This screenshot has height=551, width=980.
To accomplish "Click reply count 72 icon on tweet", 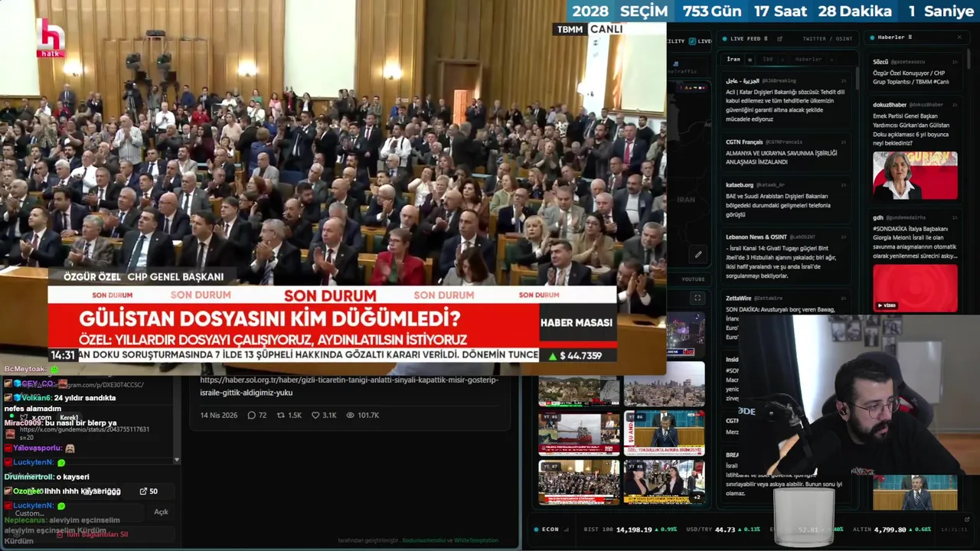I will click(251, 415).
